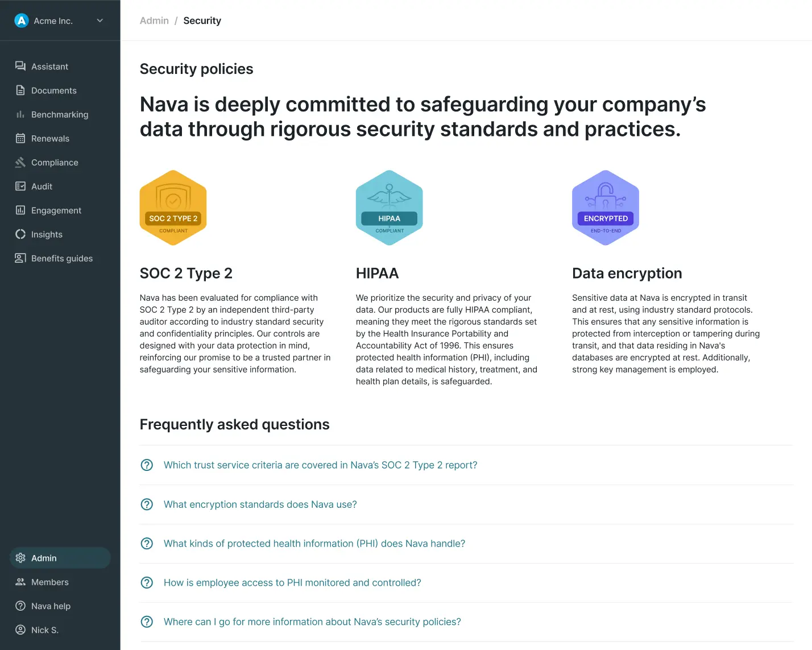Click the HIPAA compliant hexagon badge
The height and width of the screenshot is (650, 812).
pyautogui.click(x=389, y=208)
